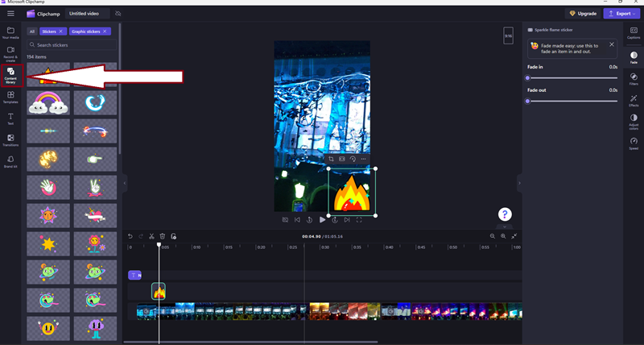The height and width of the screenshot is (345, 644).
Task: Open the hamburger main menu
Action: click(x=10, y=14)
